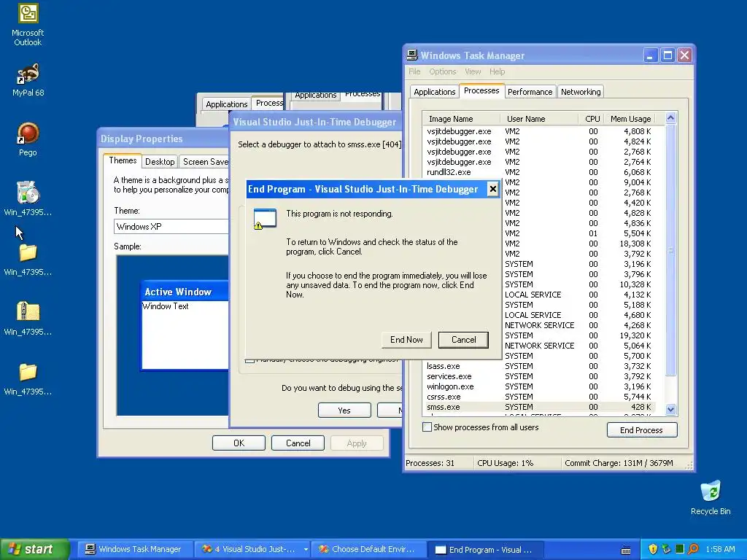
Task: Click the green CPU usage tray icon
Action: click(680, 549)
